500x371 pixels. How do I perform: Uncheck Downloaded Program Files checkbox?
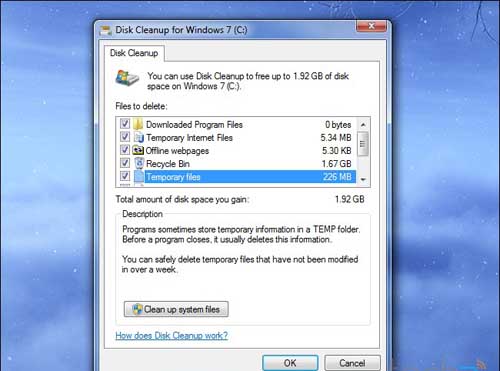(125, 124)
